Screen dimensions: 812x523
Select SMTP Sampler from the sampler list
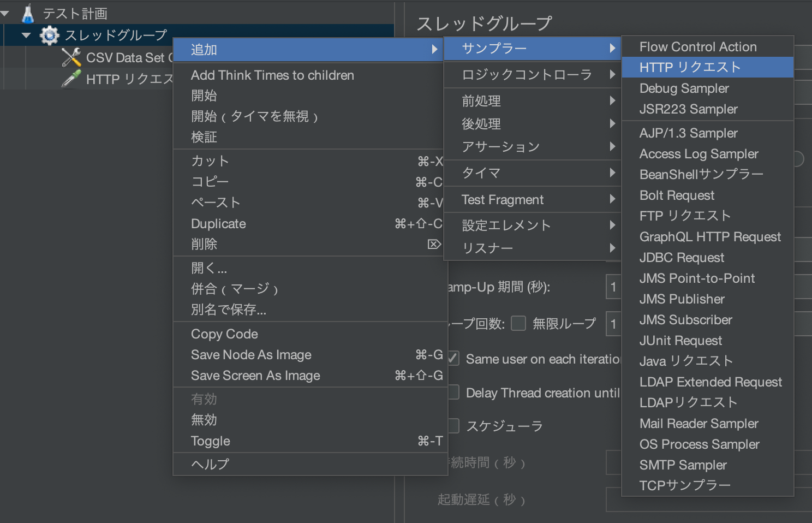point(683,465)
